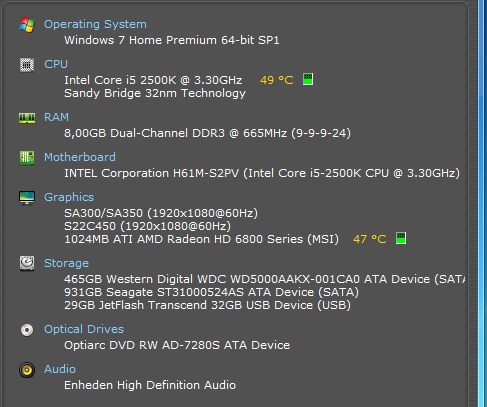The height and width of the screenshot is (407, 487).
Task: Click the green CPU temperature indicator
Action: click(308, 79)
